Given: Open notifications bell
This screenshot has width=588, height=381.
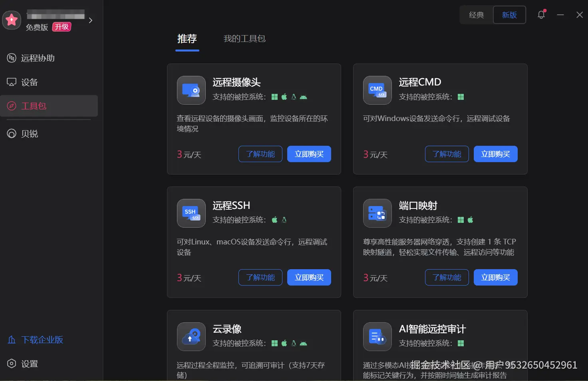Looking at the screenshot, I should click(x=541, y=15).
